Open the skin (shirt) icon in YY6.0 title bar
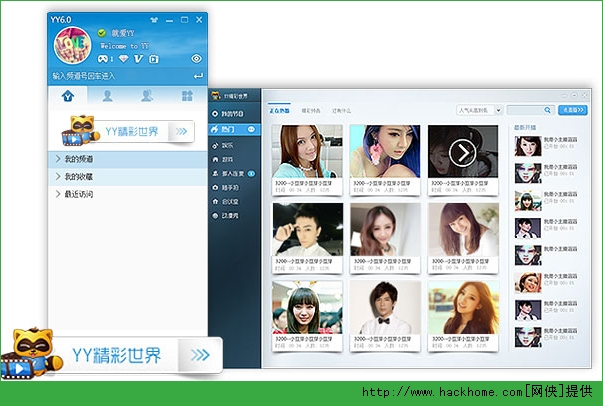 click(x=154, y=20)
